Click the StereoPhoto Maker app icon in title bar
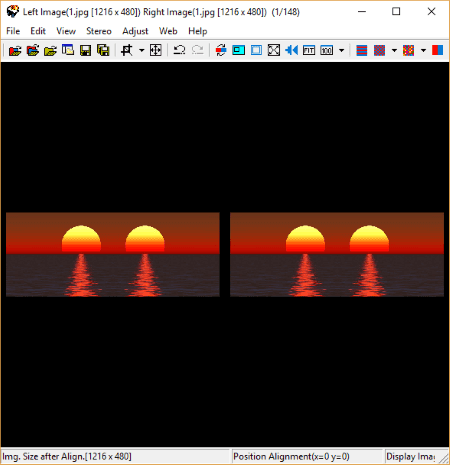Image resolution: width=450 pixels, height=465 pixels. click(x=13, y=11)
